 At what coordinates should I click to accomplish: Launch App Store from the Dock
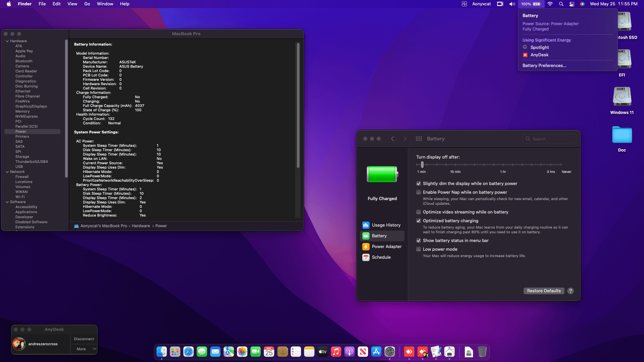click(376, 352)
